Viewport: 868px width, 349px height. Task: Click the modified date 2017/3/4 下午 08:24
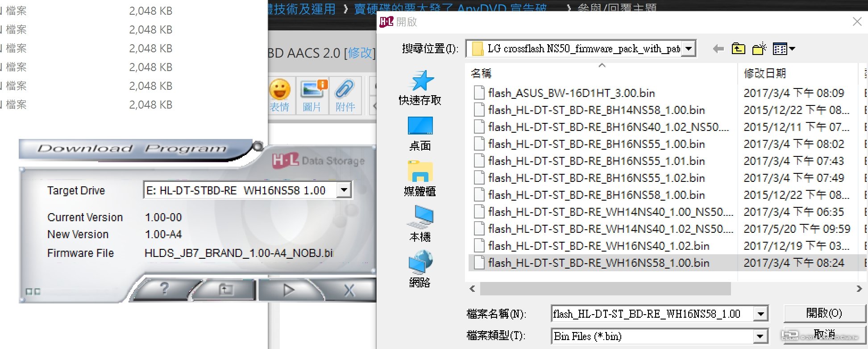(794, 263)
